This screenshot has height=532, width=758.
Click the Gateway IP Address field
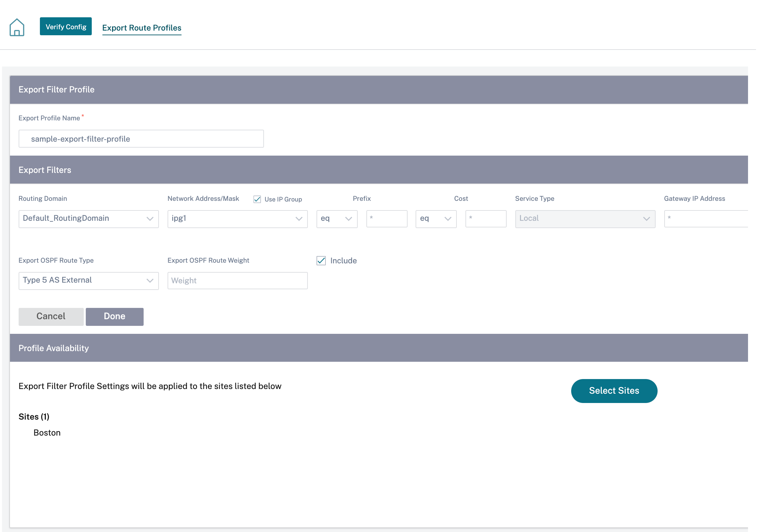point(706,218)
